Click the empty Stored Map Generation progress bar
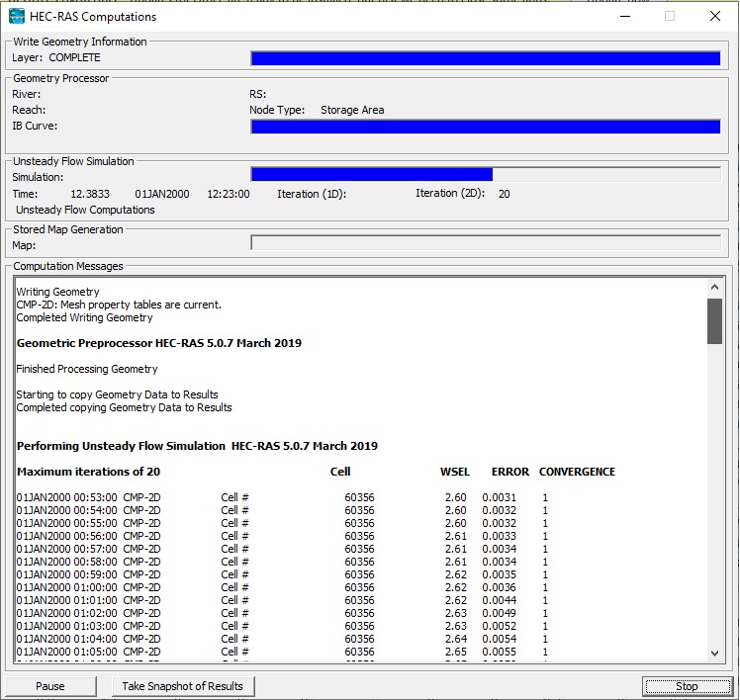 [x=486, y=243]
